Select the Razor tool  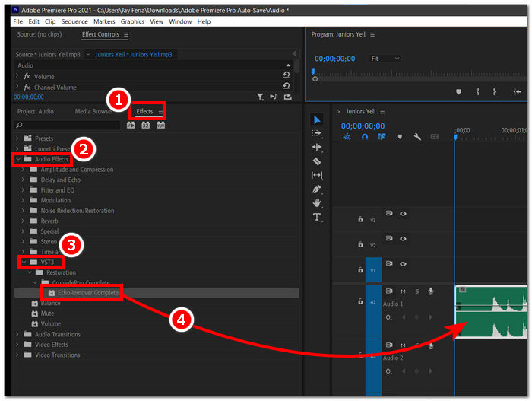(x=317, y=161)
